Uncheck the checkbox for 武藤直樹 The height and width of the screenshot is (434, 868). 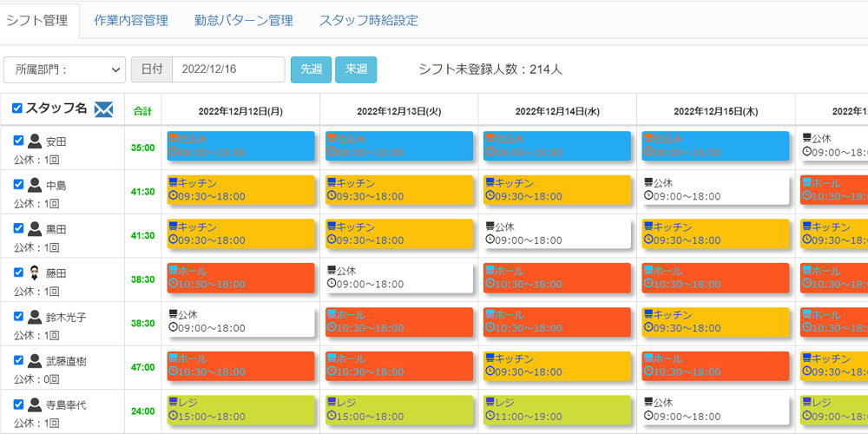[x=18, y=360]
